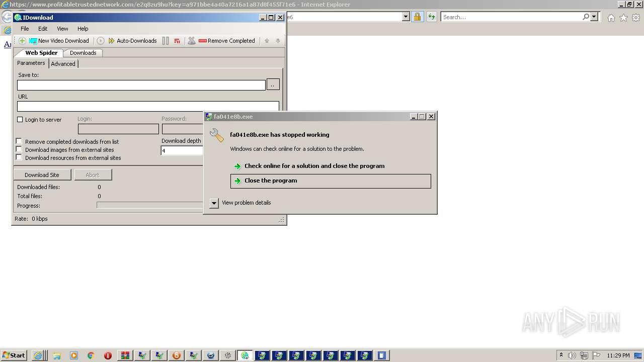Open the View menu in IDownload
Image resolution: width=644 pixels, height=362 pixels.
point(62,29)
